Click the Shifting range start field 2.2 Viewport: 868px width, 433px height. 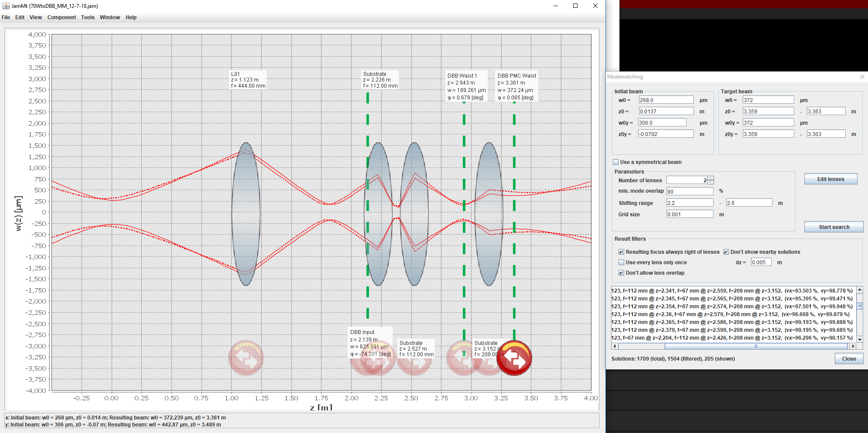point(690,203)
